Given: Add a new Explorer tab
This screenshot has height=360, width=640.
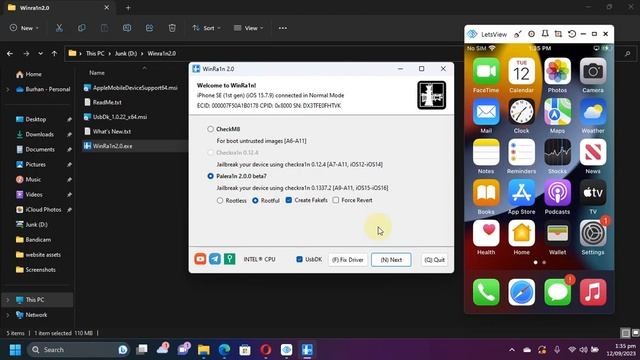Looking at the screenshot, I should 128,7.
